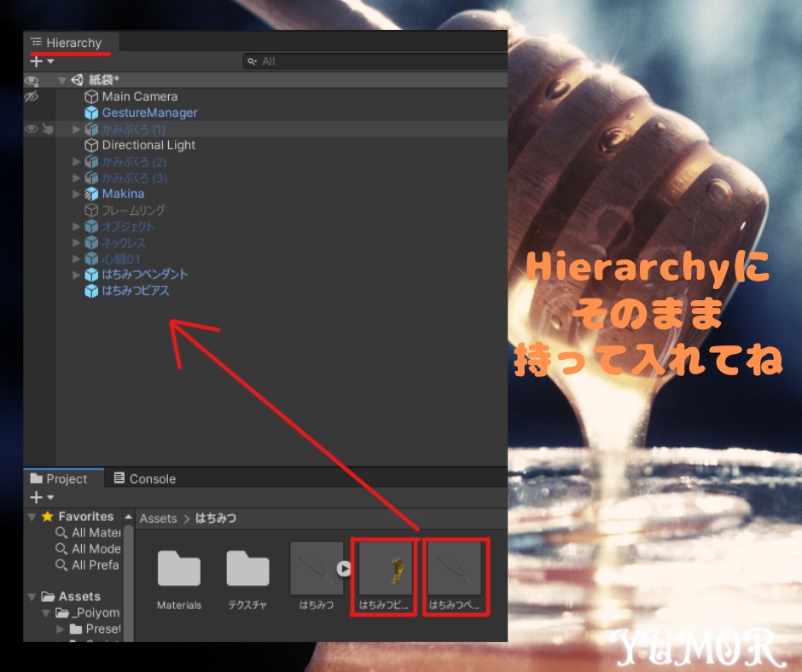The image size is (802, 672).
Task: Click the prefab icon of かみぶくろ (3)
Action: coord(91,178)
